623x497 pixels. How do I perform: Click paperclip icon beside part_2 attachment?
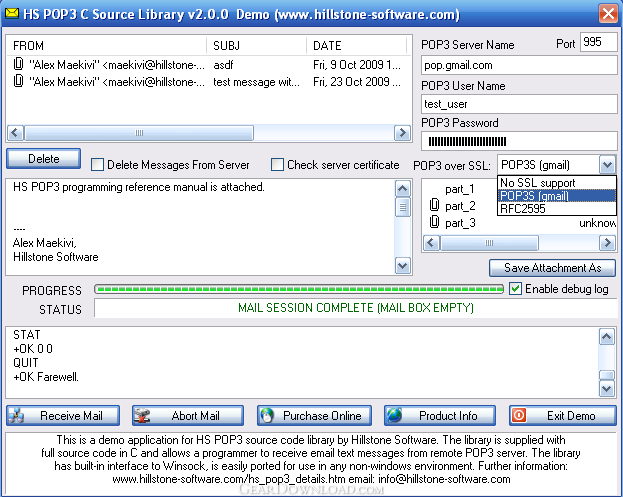click(434, 206)
